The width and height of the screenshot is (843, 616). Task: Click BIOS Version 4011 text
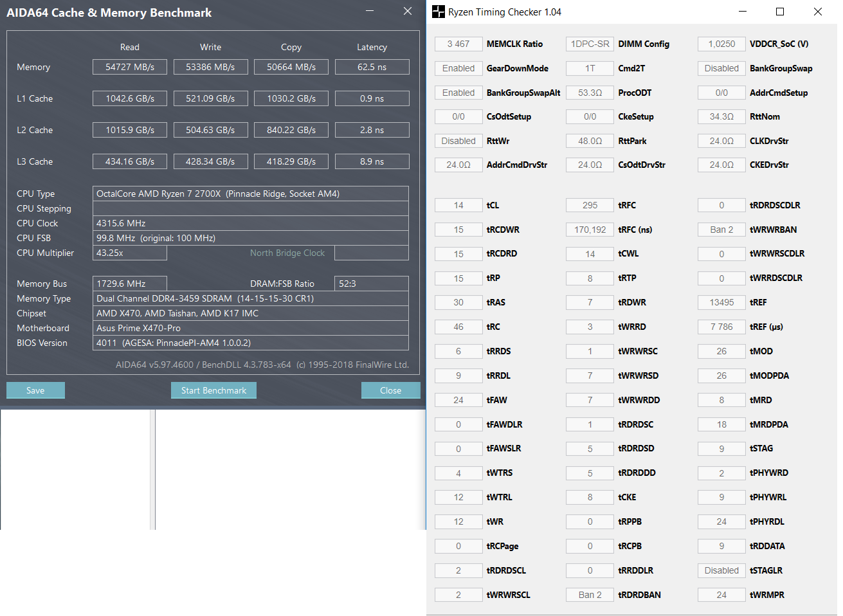coord(251,343)
